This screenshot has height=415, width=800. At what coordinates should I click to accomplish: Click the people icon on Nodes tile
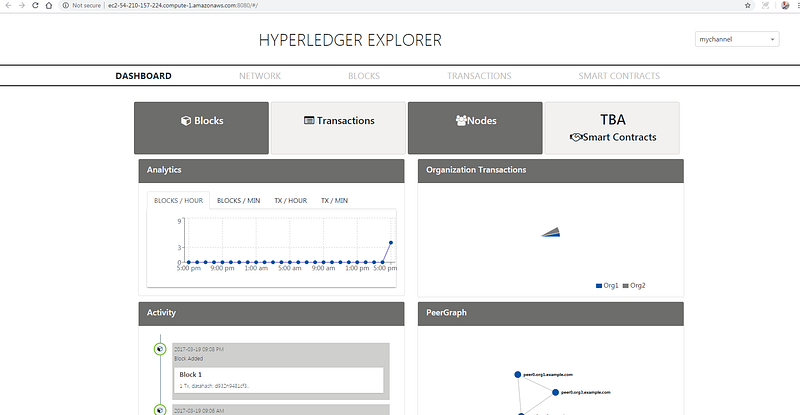coord(461,120)
